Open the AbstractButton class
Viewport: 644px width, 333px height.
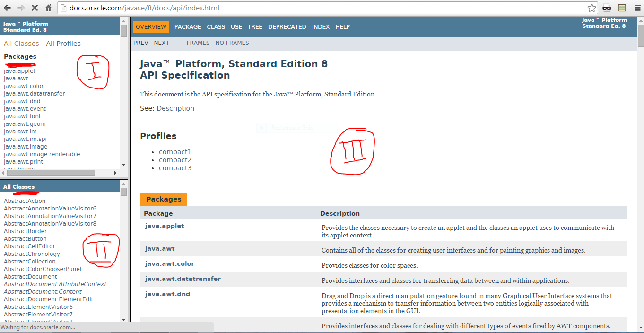pos(25,239)
